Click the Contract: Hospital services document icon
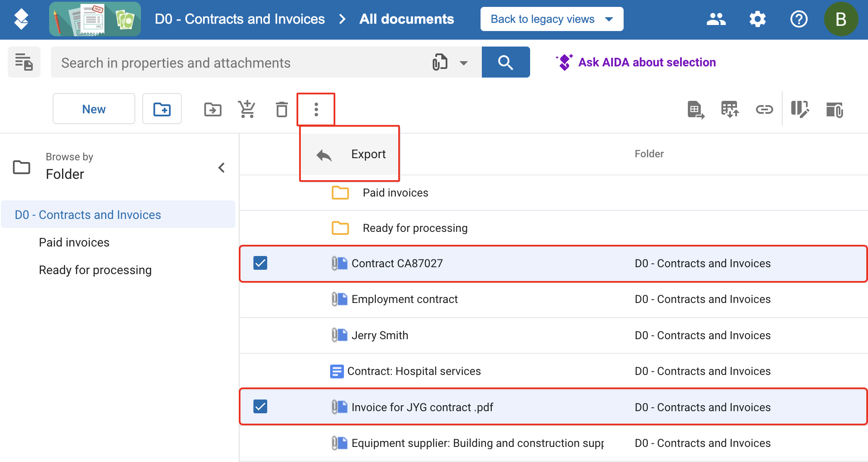This screenshot has height=462, width=868. coord(337,371)
